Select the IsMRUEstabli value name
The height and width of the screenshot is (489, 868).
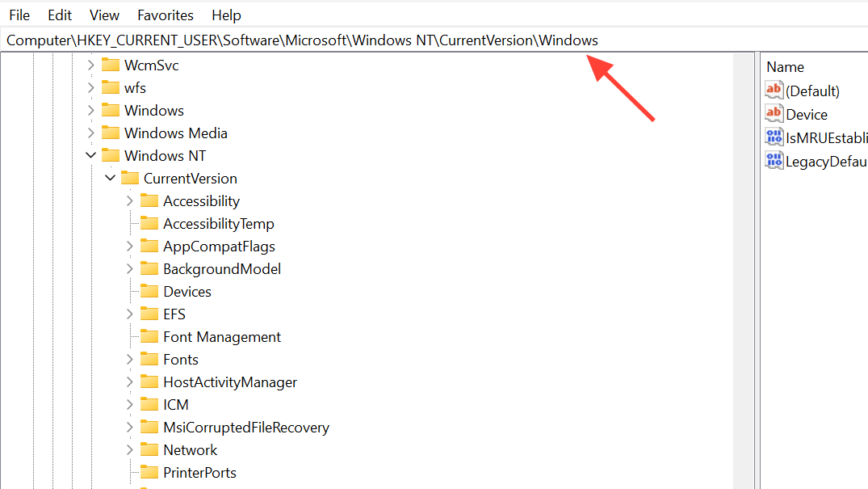coord(827,138)
